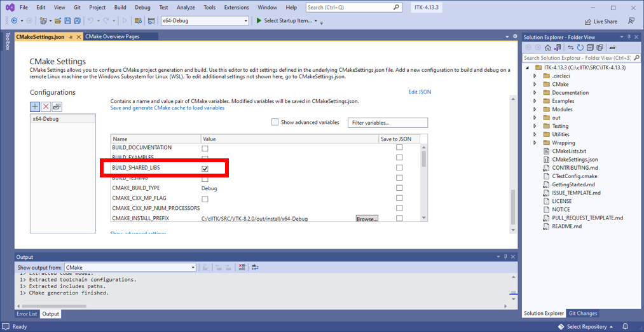Enable Show advanced variables checkbox
This screenshot has height=332, width=644.
tap(275, 122)
